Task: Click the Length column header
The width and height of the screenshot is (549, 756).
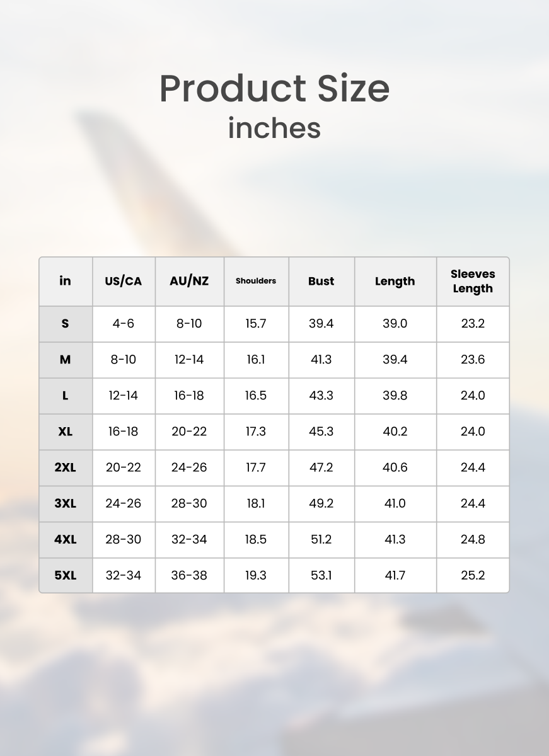Action: click(395, 281)
